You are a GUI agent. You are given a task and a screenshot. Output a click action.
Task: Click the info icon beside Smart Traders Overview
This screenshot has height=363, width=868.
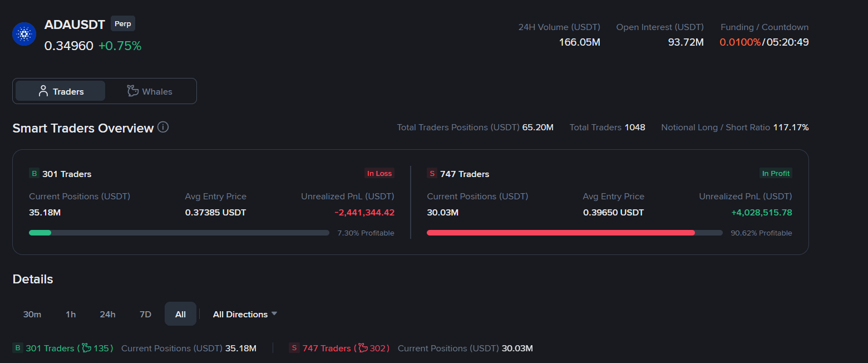(163, 127)
